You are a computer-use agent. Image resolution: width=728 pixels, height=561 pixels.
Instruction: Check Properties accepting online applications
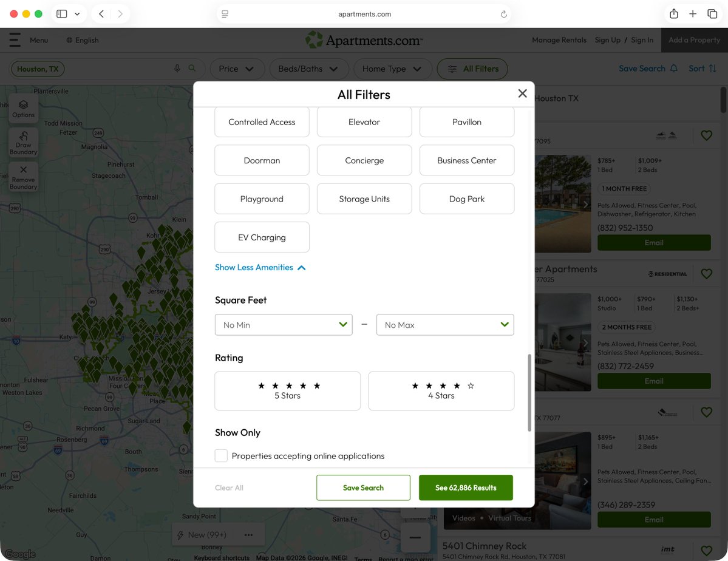221,455
